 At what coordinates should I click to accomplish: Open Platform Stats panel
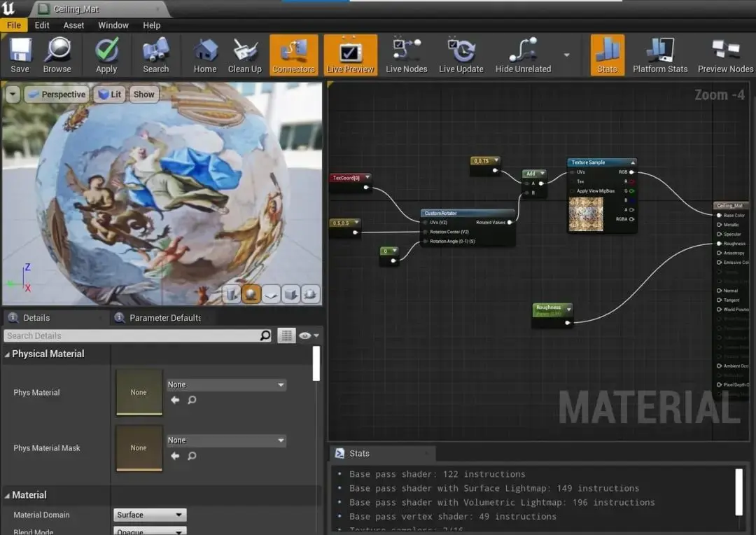coord(659,55)
